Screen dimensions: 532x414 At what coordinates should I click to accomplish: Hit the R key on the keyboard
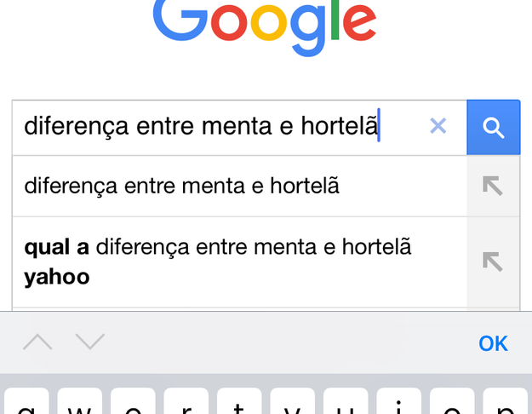[186, 404]
